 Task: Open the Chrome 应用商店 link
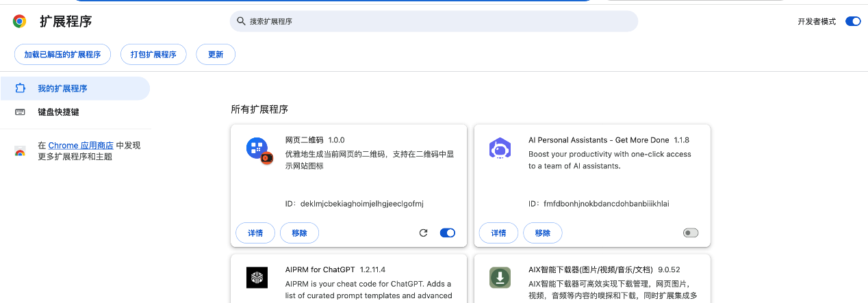coord(81,146)
